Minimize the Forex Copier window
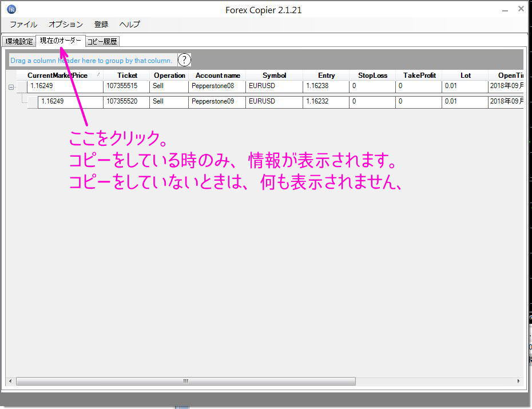Image resolution: width=532 pixels, height=409 pixels. [505, 10]
